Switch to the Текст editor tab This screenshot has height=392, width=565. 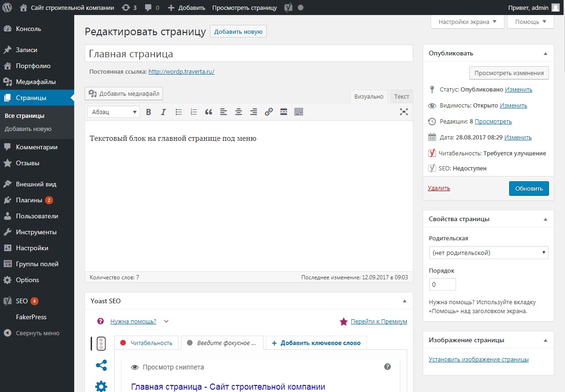pyautogui.click(x=401, y=96)
